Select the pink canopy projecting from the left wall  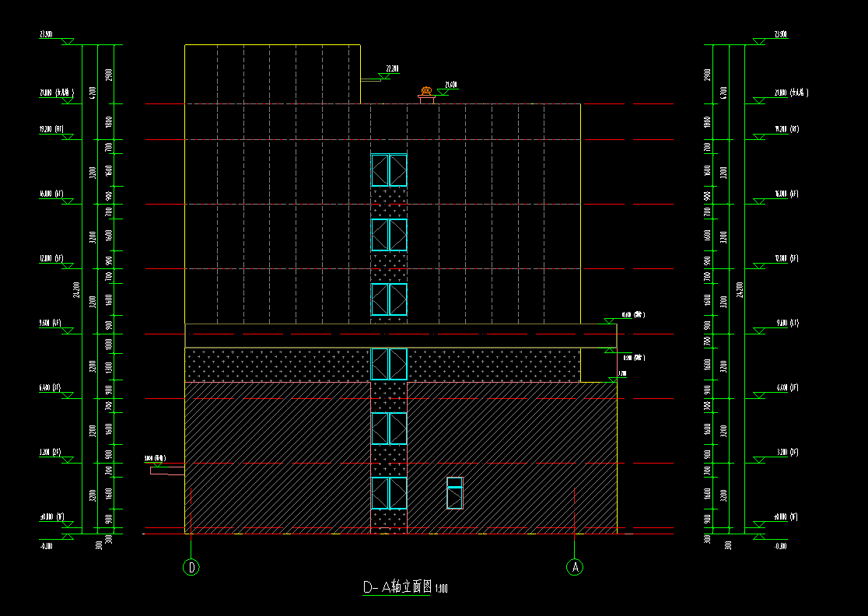coord(168,471)
